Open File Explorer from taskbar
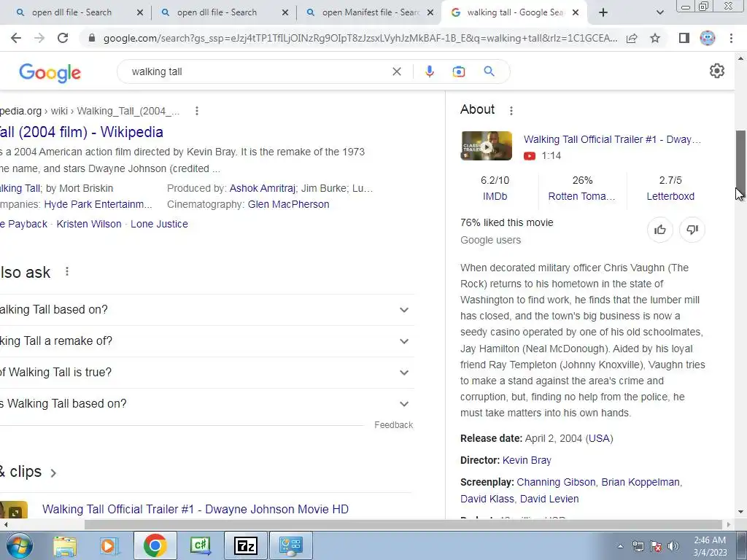This screenshot has height=560, width=747. 65,545
